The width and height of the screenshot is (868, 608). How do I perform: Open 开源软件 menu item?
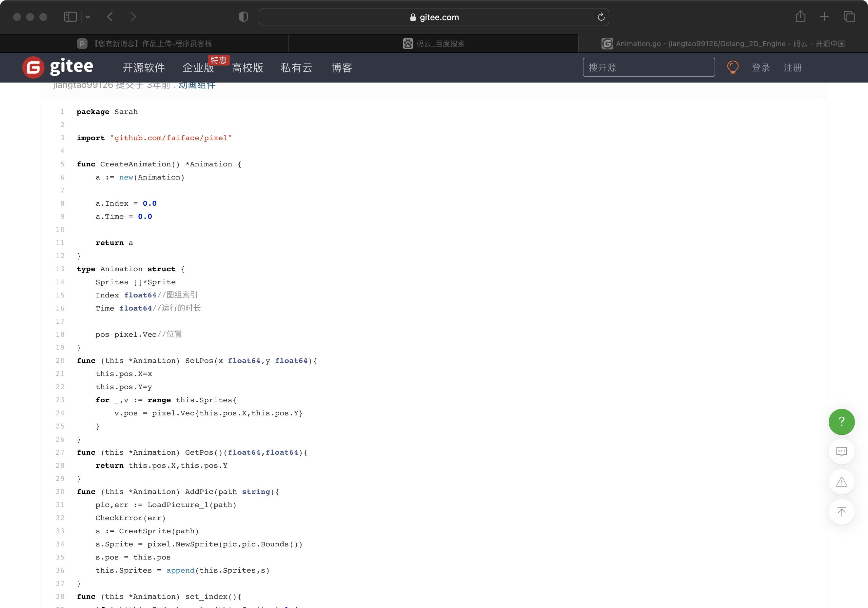click(x=144, y=67)
